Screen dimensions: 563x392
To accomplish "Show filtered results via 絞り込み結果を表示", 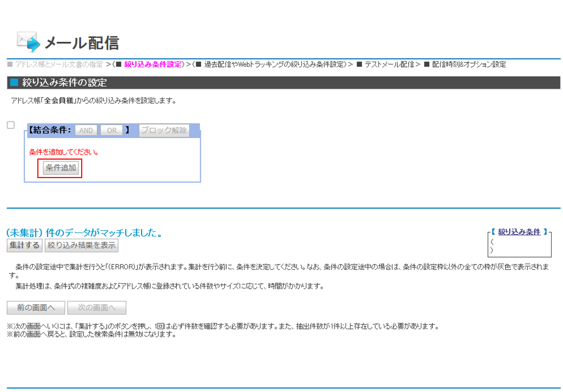I will (81, 245).
